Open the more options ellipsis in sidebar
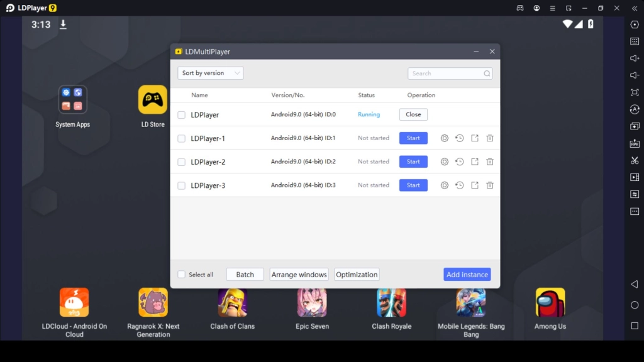644x362 pixels. pyautogui.click(x=635, y=211)
